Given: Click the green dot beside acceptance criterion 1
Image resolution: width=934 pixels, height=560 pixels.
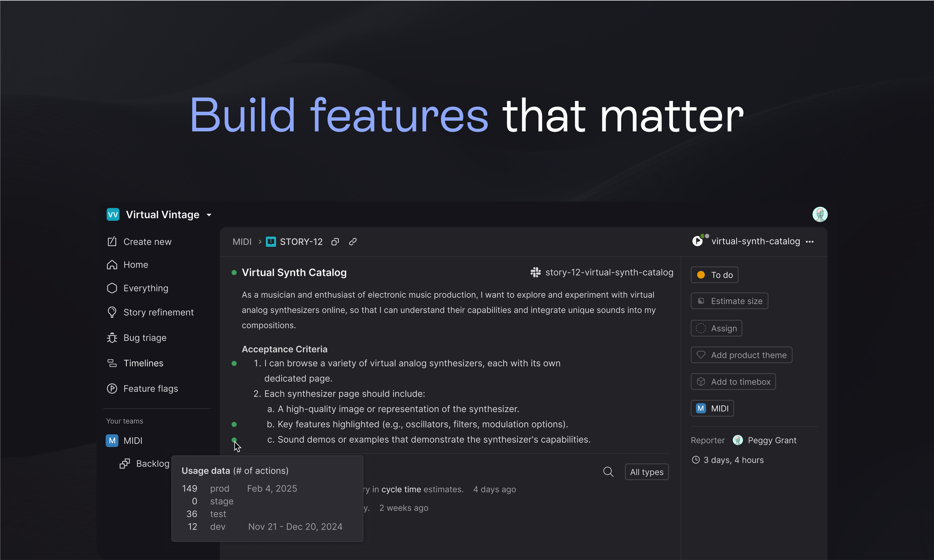Looking at the screenshot, I should click(234, 363).
